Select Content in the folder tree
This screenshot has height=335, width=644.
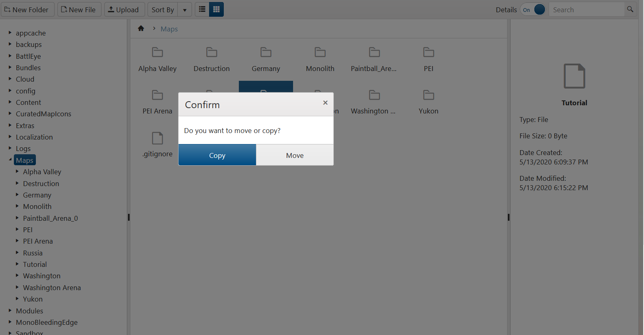tap(29, 102)
